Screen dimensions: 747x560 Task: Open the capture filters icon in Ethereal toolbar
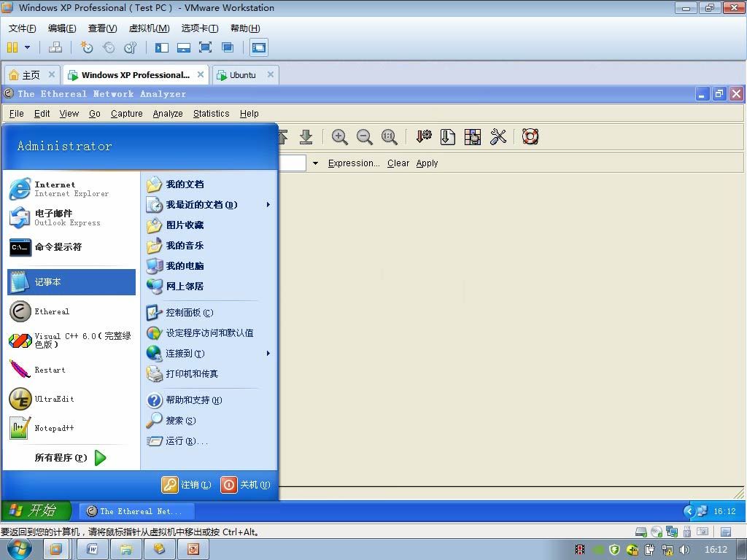click(423, 137)
